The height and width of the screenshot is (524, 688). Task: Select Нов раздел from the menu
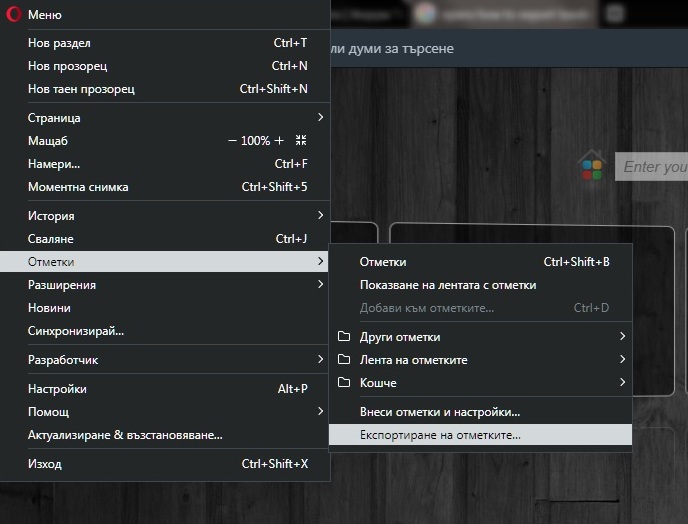pos(60,43)
